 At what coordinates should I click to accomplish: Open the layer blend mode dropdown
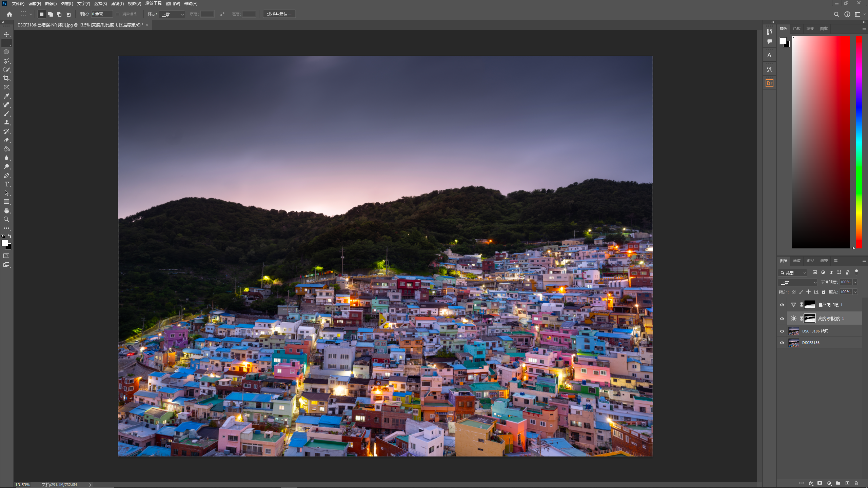pyautogui.click(x=797, y=282)
